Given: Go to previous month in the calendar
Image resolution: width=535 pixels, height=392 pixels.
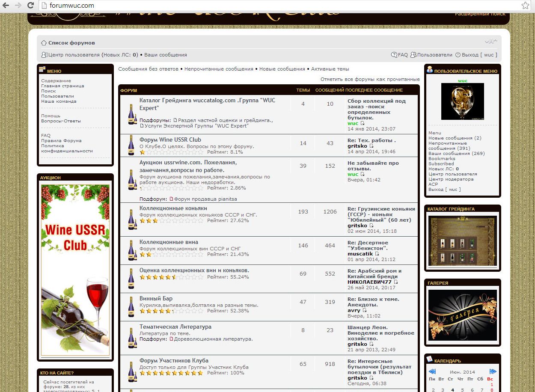Looking at the screenshot, I should [x=432, y=371].
